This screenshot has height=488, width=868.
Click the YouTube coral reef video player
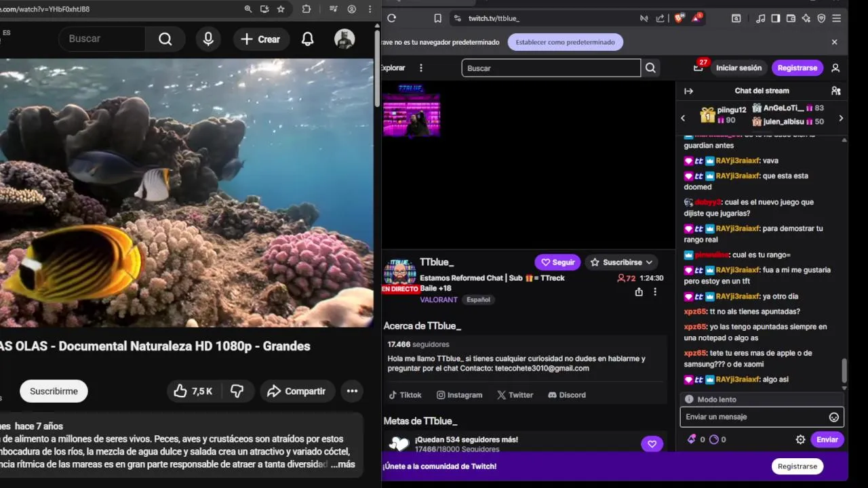(x=186, y=193)
